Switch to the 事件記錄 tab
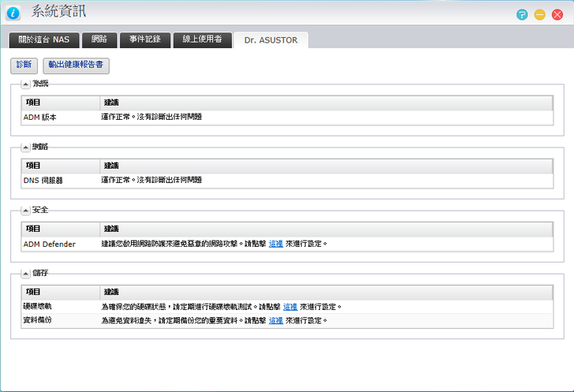Image resolution: width=574 pixels, height=392 pixels. click(145, 39)
